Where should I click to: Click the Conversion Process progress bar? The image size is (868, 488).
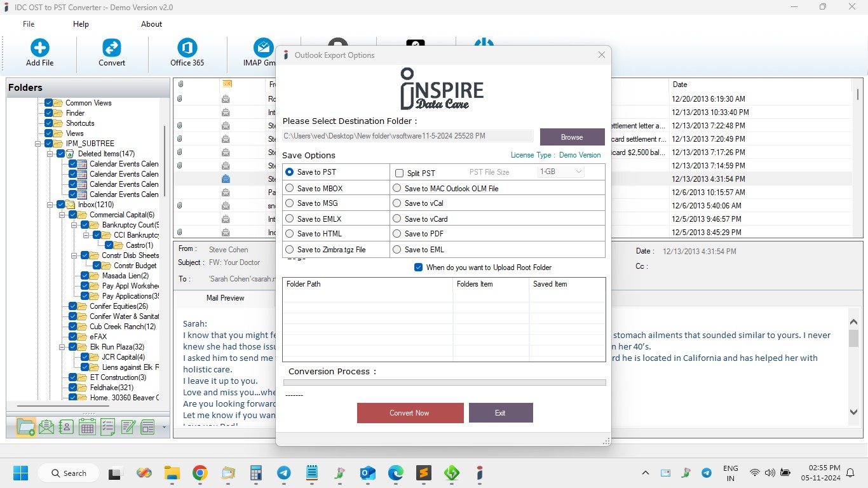(x=444, y=383)
